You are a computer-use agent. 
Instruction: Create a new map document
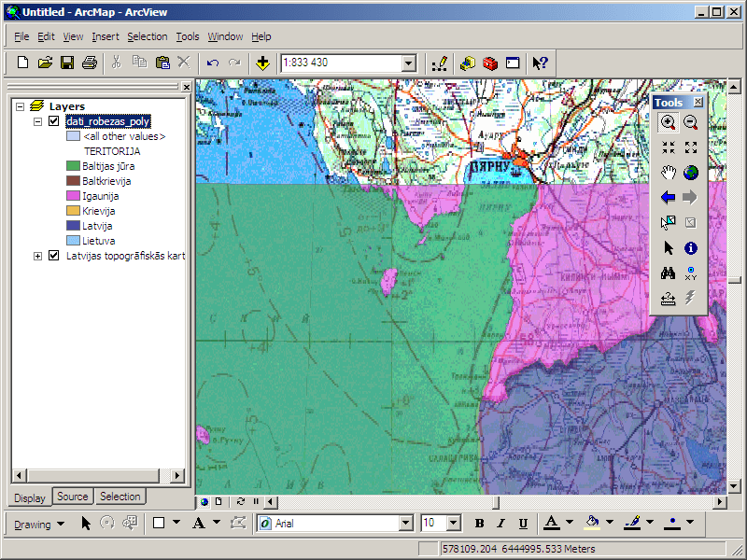[x=22, y=63]
